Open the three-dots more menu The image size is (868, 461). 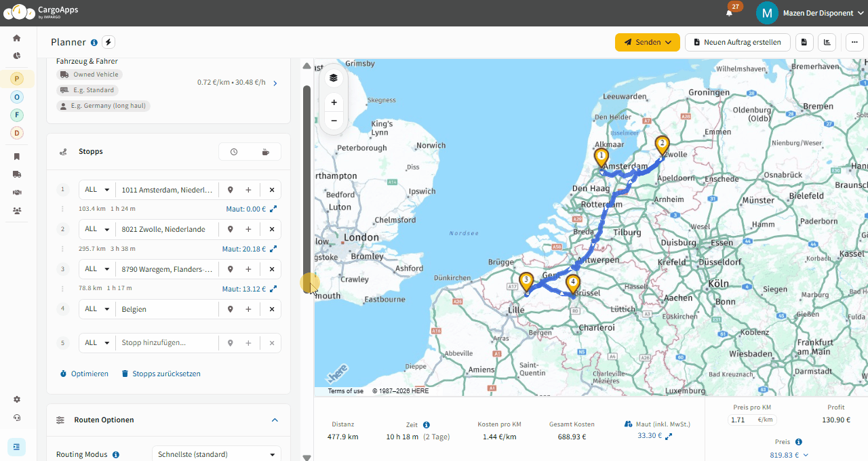[854, 42]
